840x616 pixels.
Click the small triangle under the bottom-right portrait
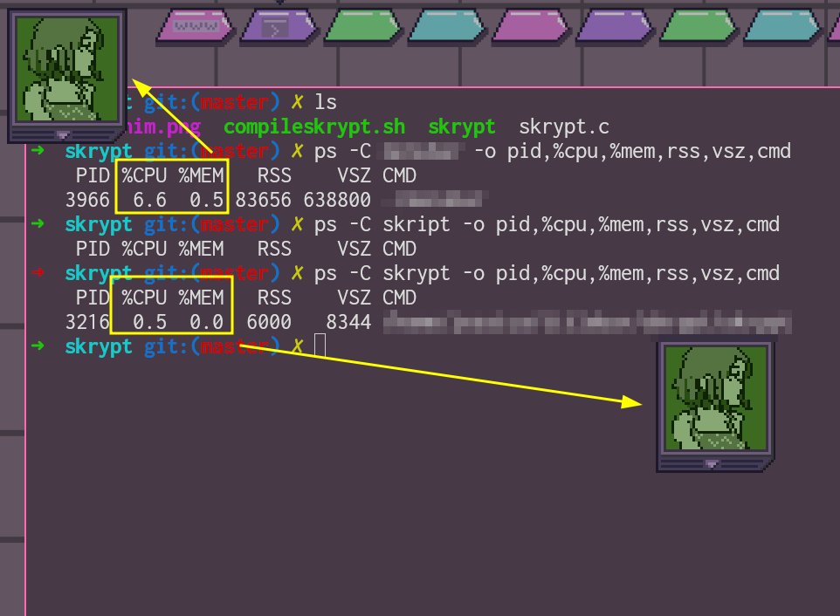tap(712, 463)
